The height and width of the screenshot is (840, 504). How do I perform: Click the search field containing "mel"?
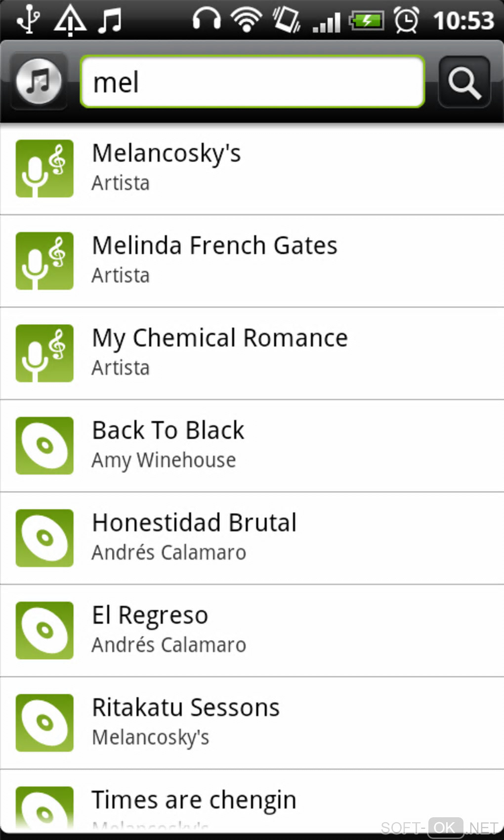point(252,82)
